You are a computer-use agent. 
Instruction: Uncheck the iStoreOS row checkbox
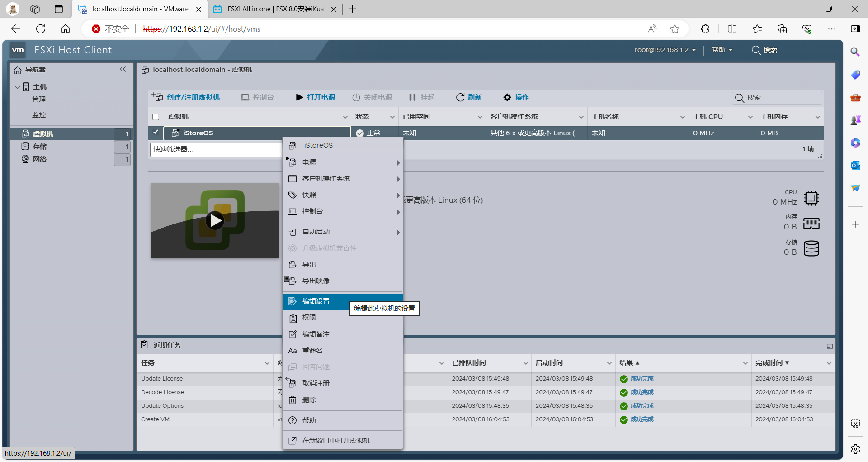point(156,133)
